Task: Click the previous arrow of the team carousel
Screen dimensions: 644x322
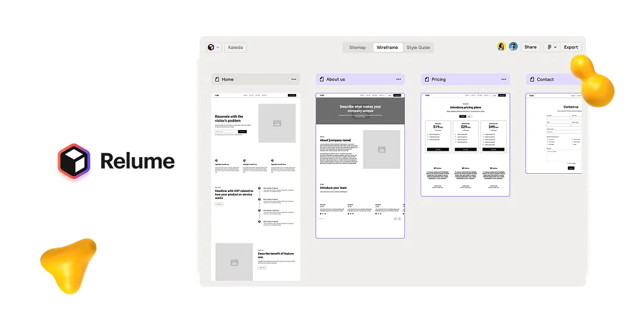Action: 395,219
